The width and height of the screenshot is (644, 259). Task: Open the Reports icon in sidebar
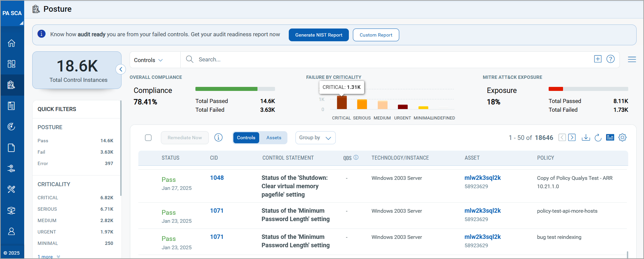pyautogui.click(x=11, y=106)
